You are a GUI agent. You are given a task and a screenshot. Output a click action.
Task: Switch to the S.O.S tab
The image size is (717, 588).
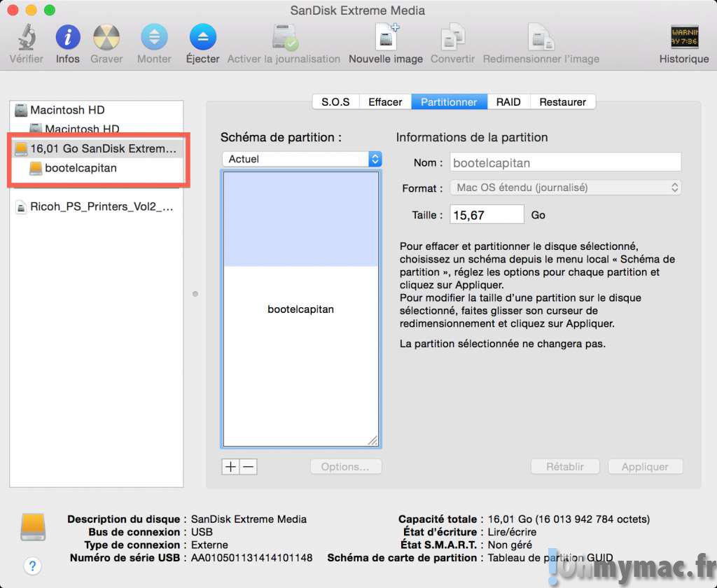[335, 101]
